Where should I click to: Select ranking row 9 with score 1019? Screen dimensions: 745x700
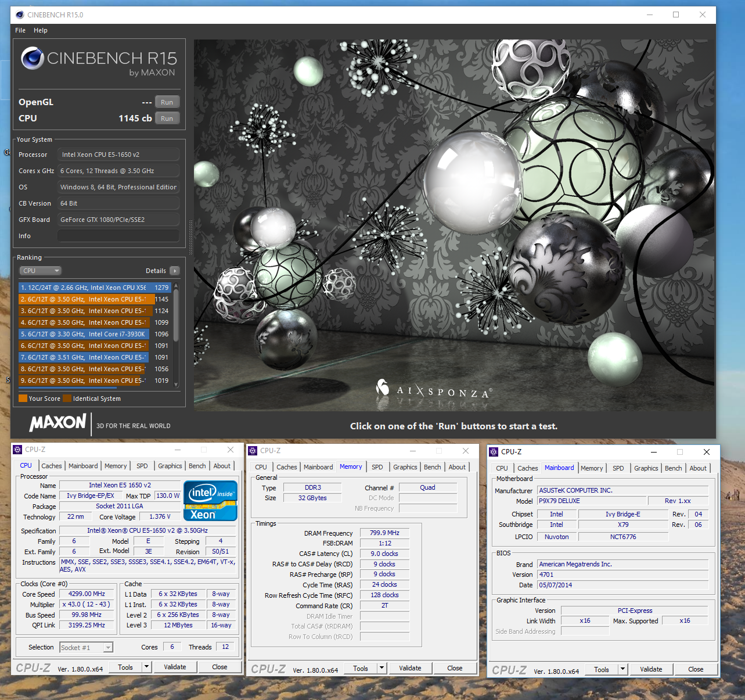(94, 380)
